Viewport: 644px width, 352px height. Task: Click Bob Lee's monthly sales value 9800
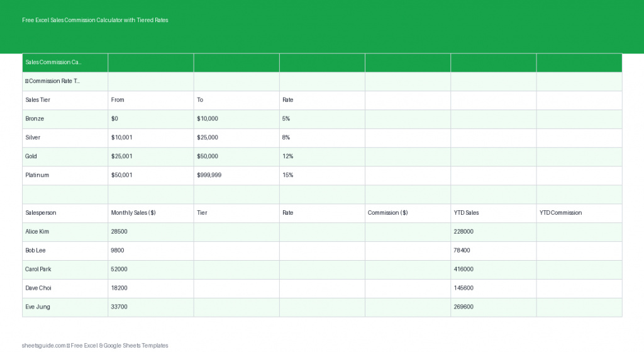click(150, 251)
